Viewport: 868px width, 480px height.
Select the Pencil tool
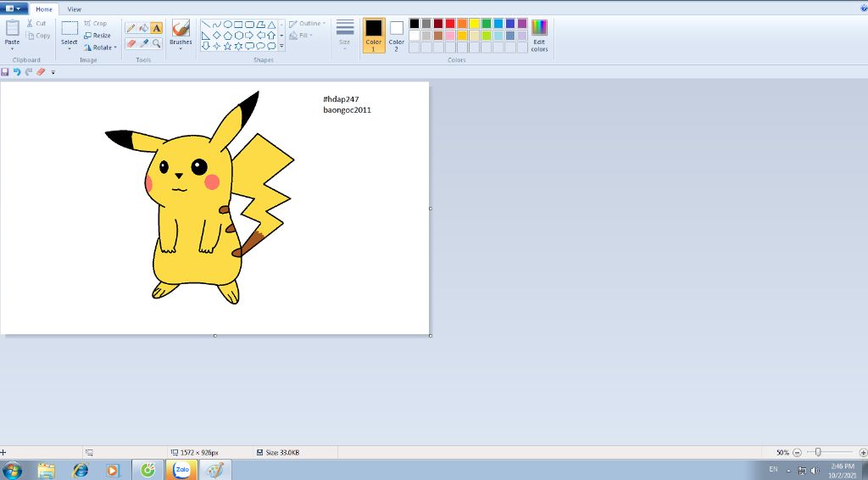tap(131, 28)
